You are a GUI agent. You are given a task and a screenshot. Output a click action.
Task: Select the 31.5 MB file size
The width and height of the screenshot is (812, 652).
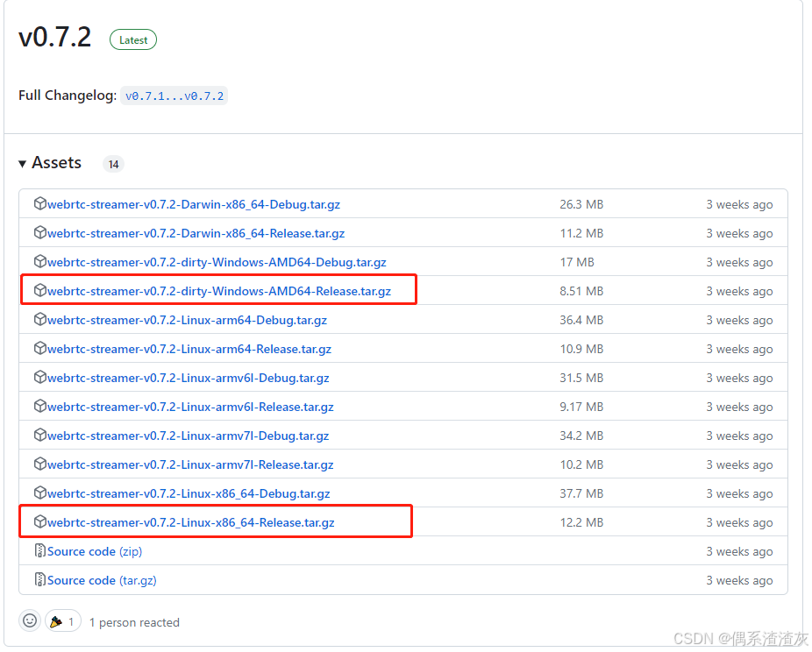581,379
